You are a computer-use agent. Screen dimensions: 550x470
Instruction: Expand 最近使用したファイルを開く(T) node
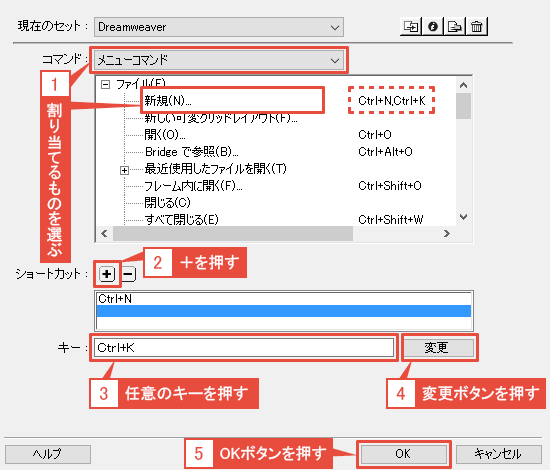[x=124, y=170]
